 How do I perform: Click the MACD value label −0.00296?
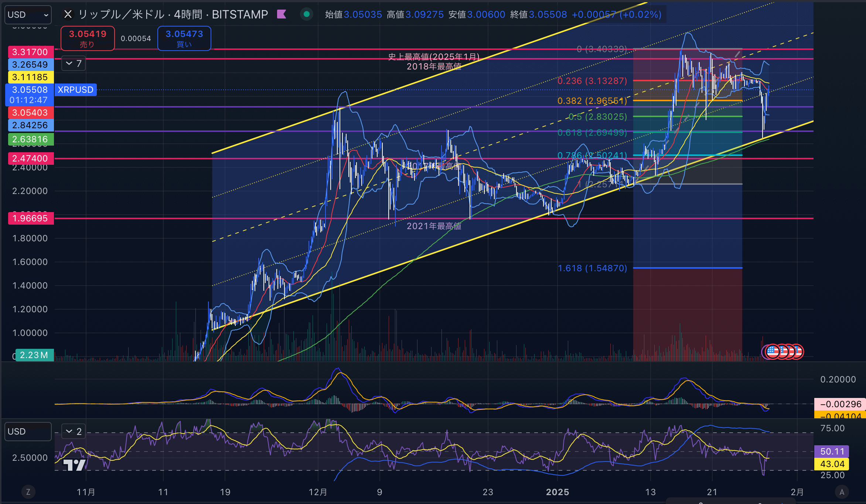(x=841, y=404)
